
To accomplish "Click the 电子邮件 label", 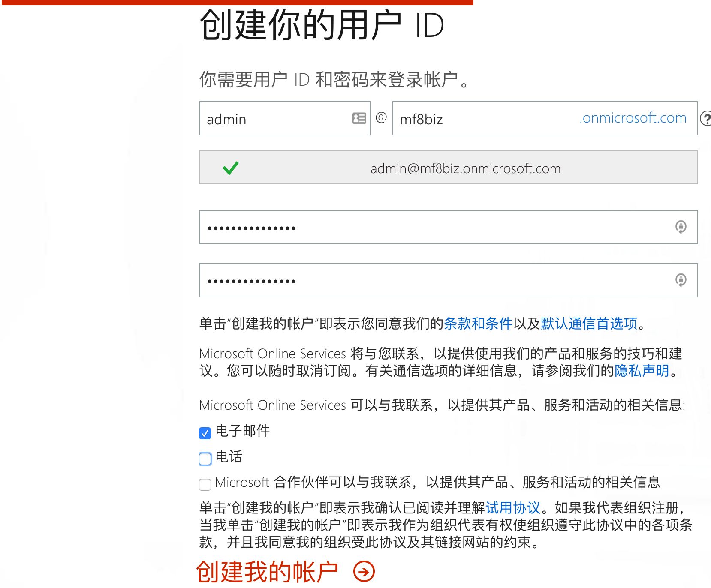I will tap(243, 431).
